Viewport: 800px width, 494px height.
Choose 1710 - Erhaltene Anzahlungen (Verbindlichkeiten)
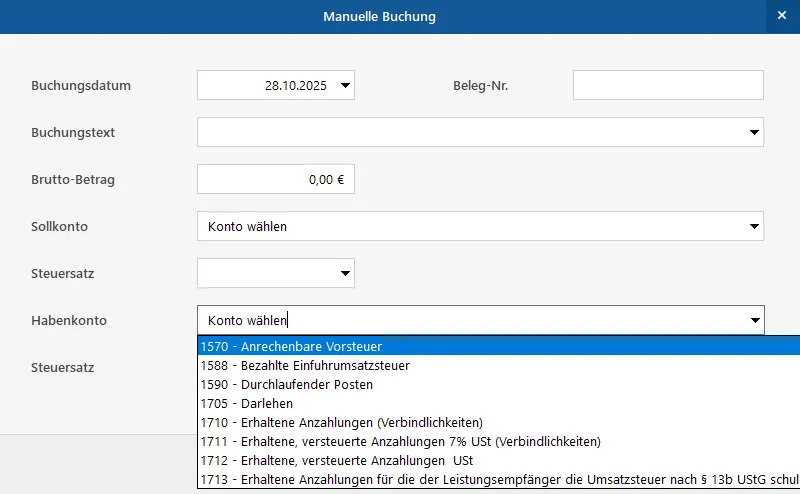341,422
